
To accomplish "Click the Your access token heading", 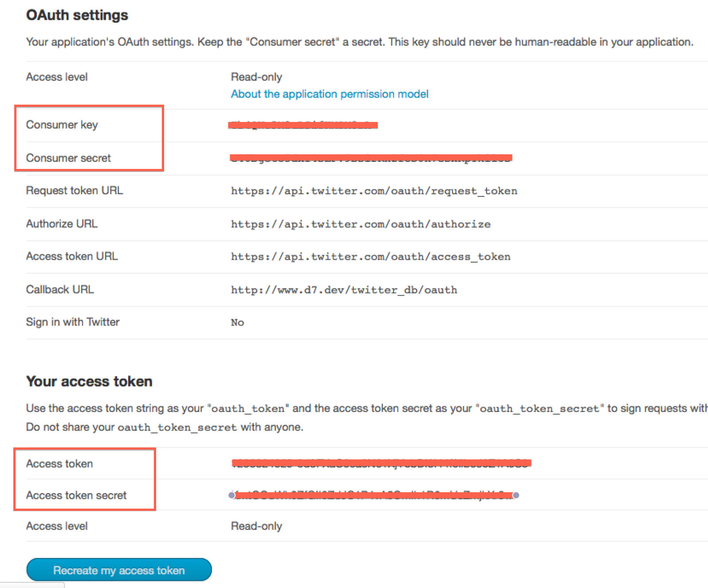I will click(x=89, y=381).
